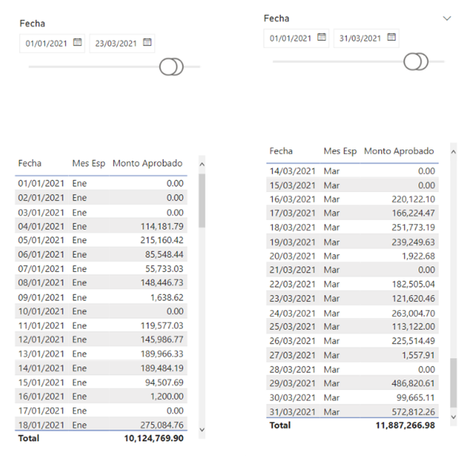Open calendar picker for 01/01/2021 in right slicer
Screen dimensions: 476x459
(321, 37)
